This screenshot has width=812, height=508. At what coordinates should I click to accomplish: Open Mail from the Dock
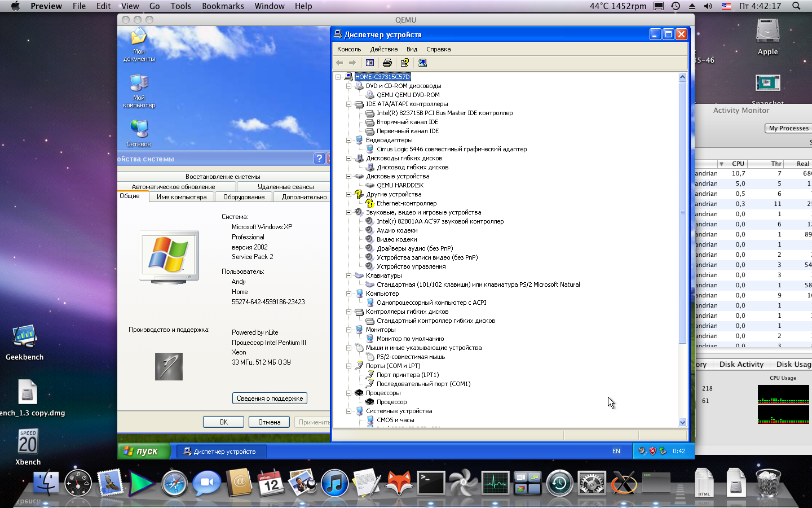click(x=110, y=484)
